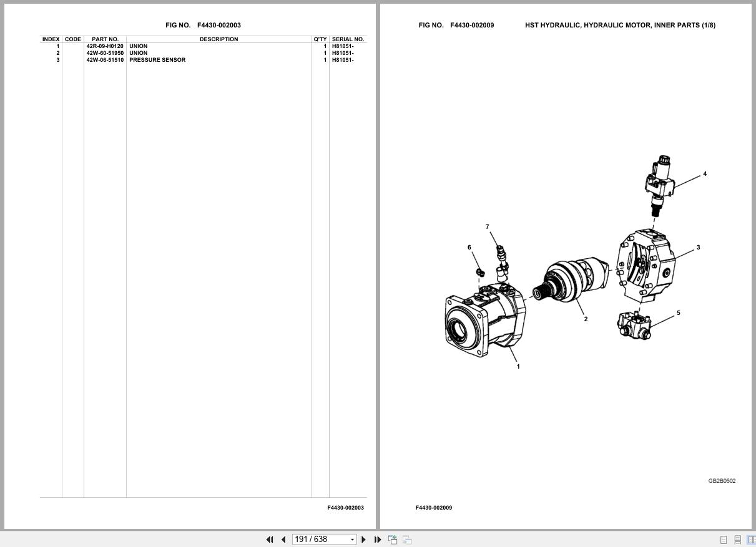Click the SERIAL NO. column header
756x547 pixels.
coord(348,39)
